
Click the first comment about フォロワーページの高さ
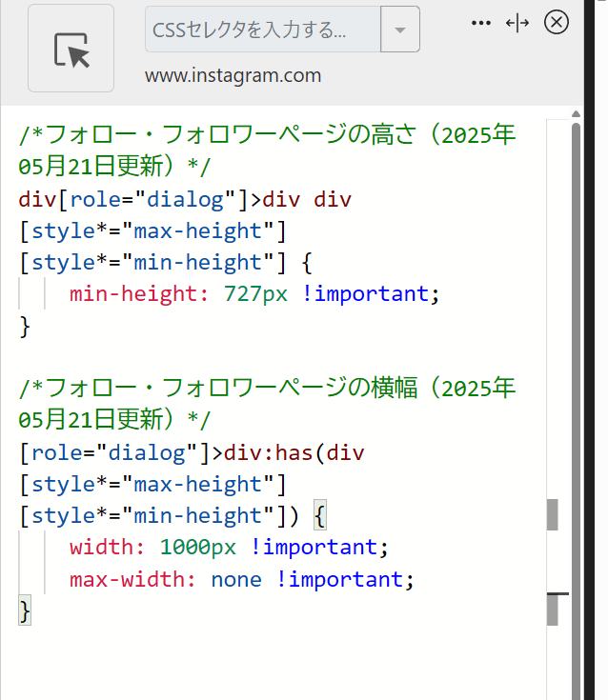click(267, 150)
